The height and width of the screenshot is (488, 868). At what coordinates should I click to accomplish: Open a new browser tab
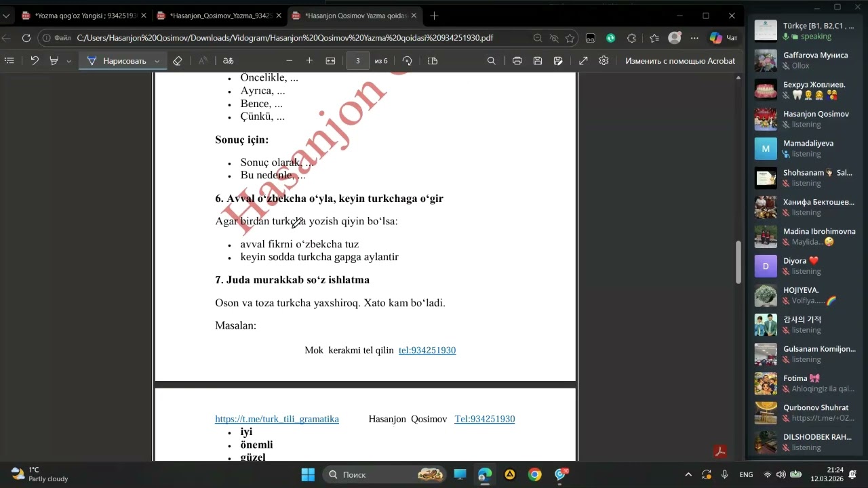[x=434, y=16]
